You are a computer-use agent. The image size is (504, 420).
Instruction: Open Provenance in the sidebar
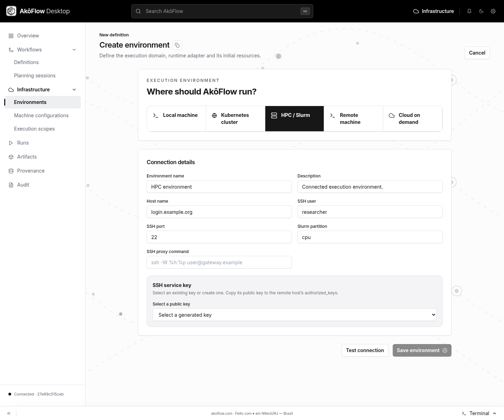tap(42, 171)
